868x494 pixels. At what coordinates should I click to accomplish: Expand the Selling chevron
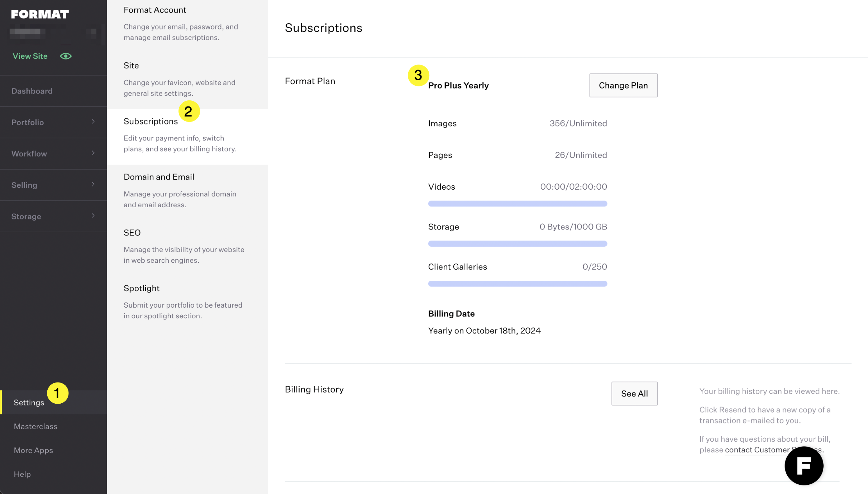click(93, 185)
